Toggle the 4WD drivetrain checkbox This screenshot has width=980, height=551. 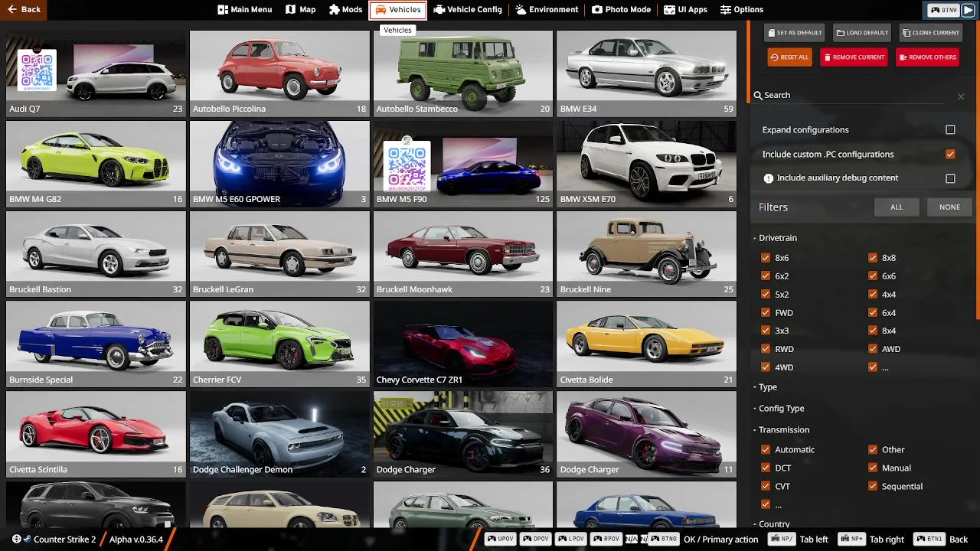[766, 367]
